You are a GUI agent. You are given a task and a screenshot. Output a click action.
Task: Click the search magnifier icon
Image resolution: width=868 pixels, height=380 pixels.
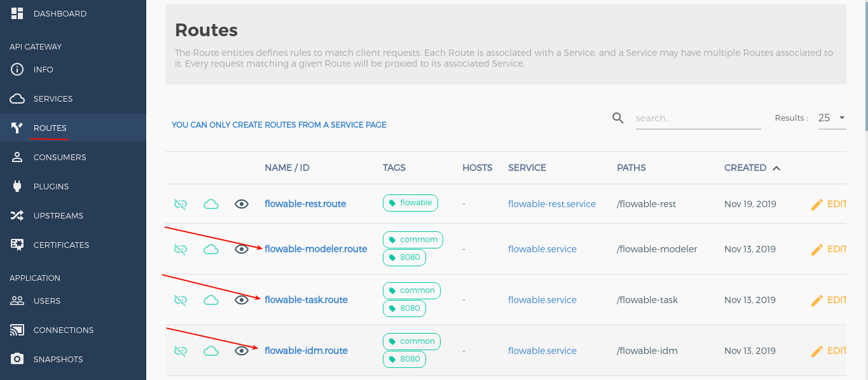pos(617,118)
